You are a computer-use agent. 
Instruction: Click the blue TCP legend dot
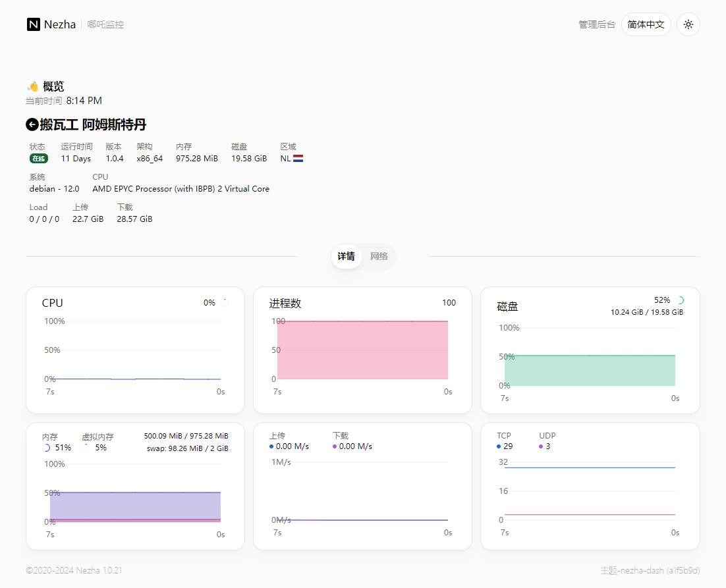499,446
